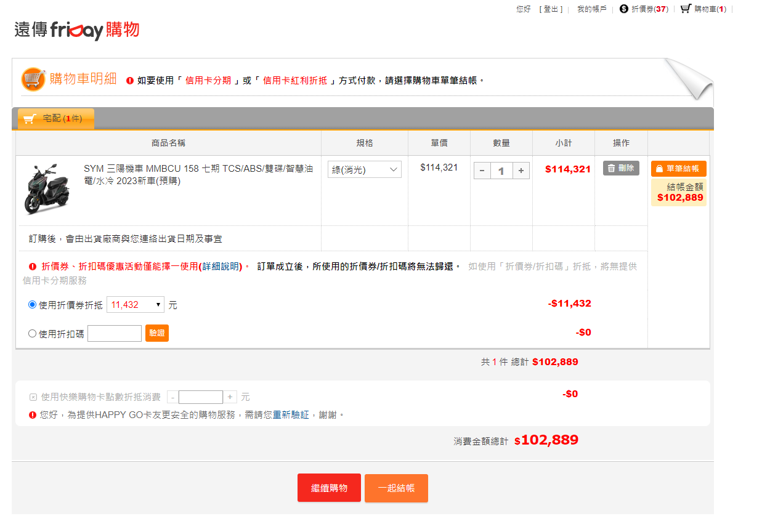Click the SYM scooter product thumbnail
The height and width of the screenshot is (532, 762).
pyautogui.click(x=48, y=188)
